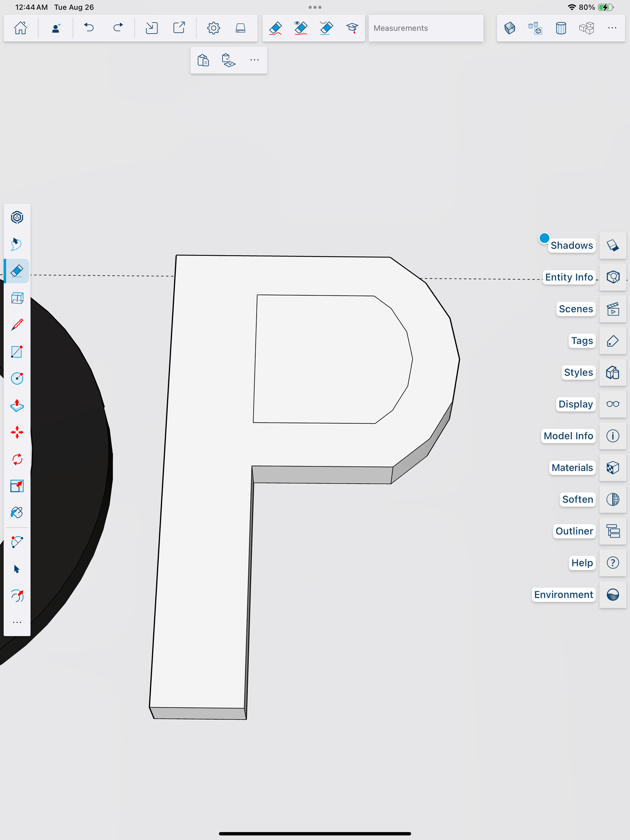Activate the Rotate tool

17,459
